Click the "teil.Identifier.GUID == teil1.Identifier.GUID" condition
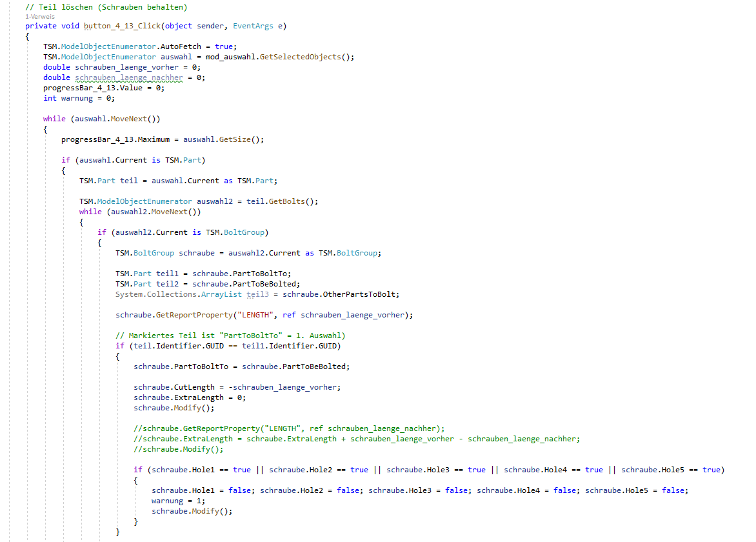Screen dimensions: 756x542 click(x=235, y=346)
